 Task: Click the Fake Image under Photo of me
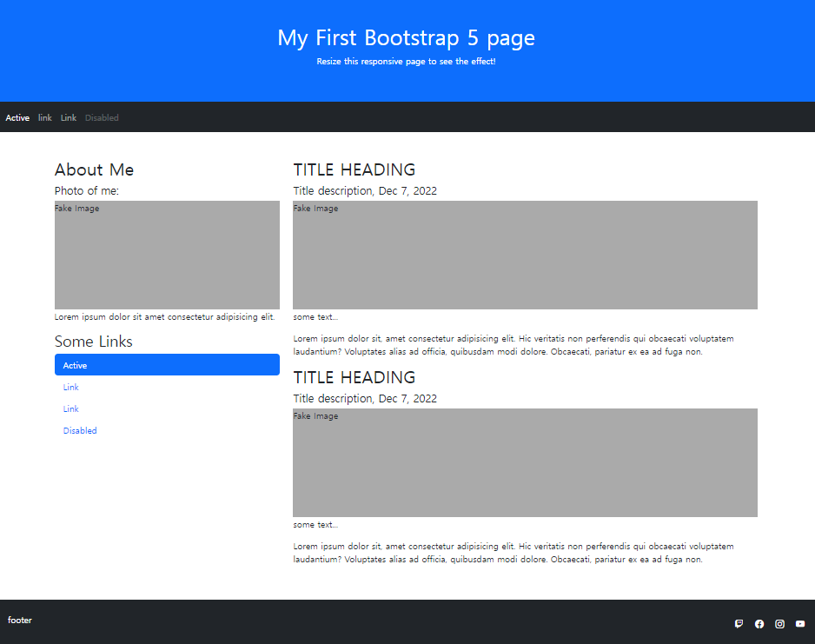[x=167, y=255]
